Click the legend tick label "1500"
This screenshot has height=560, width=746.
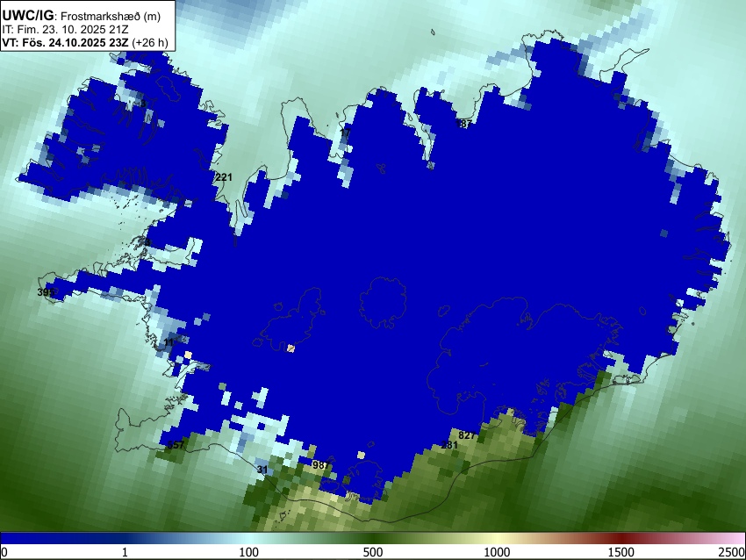[621, 552]
